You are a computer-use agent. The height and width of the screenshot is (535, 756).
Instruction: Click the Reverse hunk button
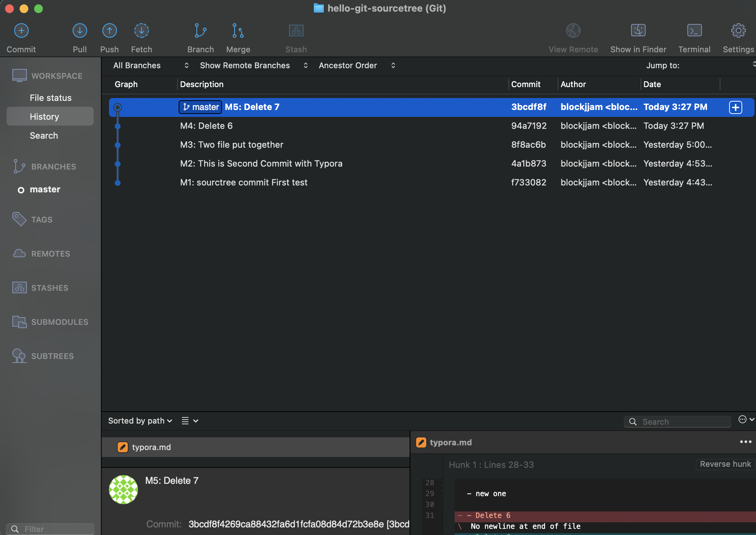725,464
